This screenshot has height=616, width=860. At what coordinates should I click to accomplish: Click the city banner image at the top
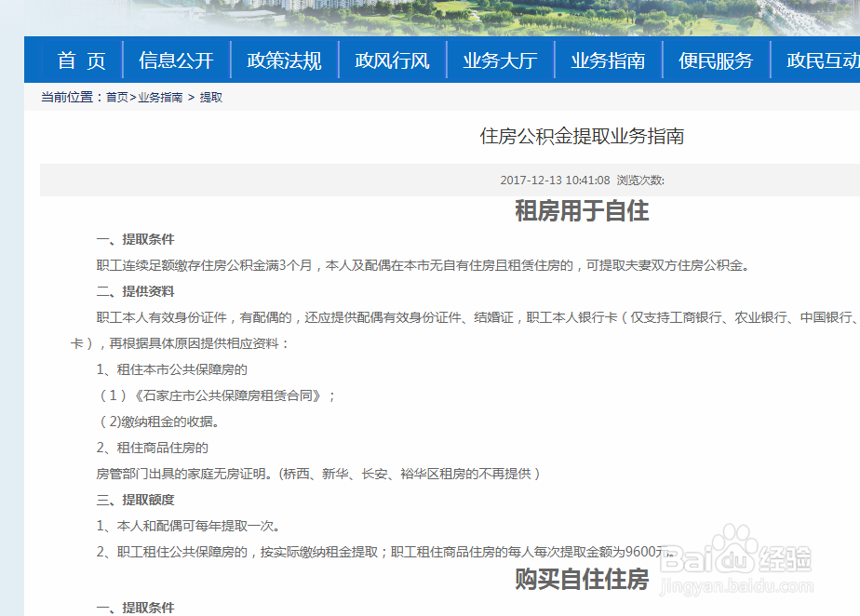point(430,17)
